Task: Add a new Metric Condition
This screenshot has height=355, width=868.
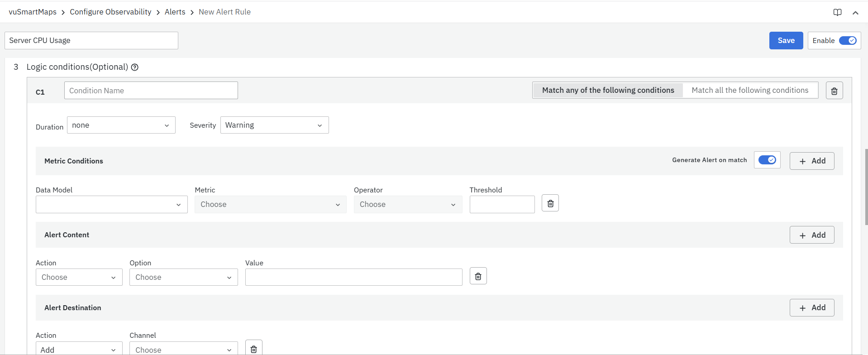Action: (x=811, y=161)
